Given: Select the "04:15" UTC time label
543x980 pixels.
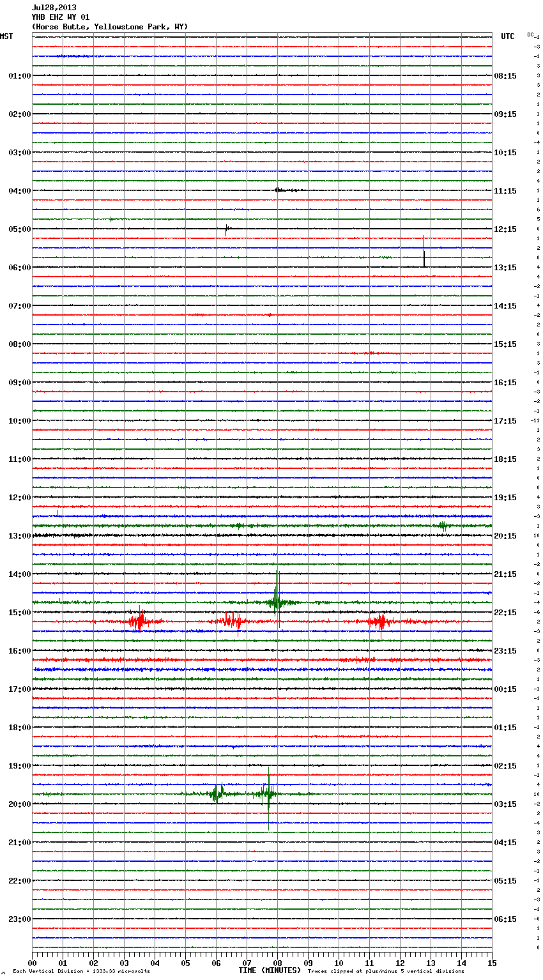Looking at the screenshot, I should 505,843.
